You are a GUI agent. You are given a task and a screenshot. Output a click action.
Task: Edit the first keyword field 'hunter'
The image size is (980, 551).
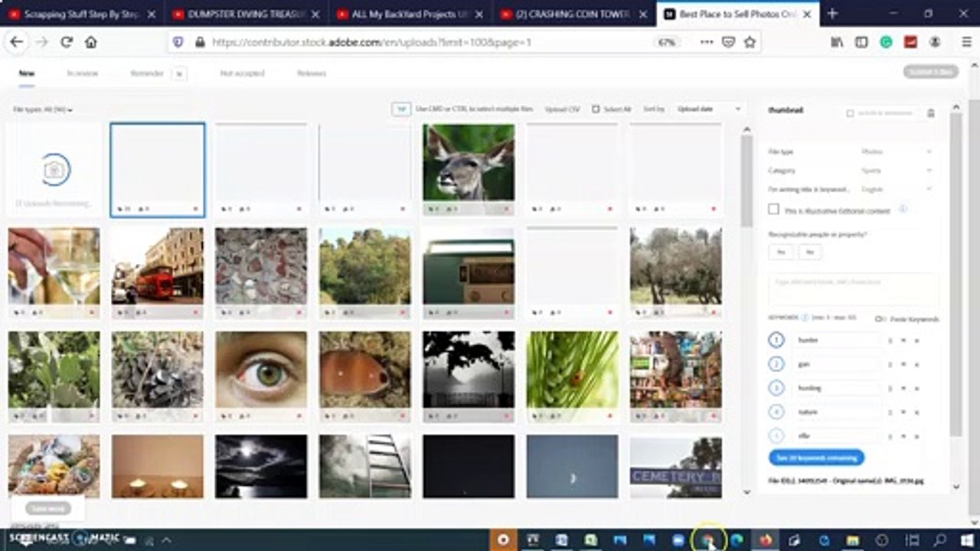click(x=838, y=341)
